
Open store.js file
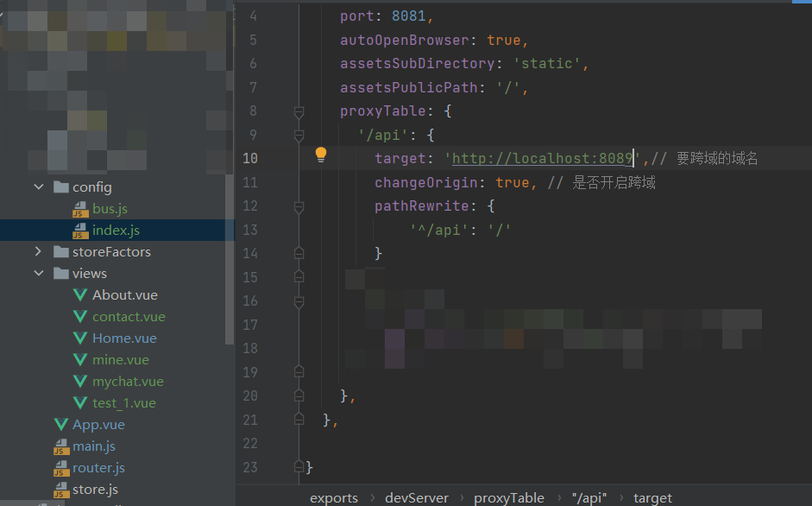pos(95,490)
